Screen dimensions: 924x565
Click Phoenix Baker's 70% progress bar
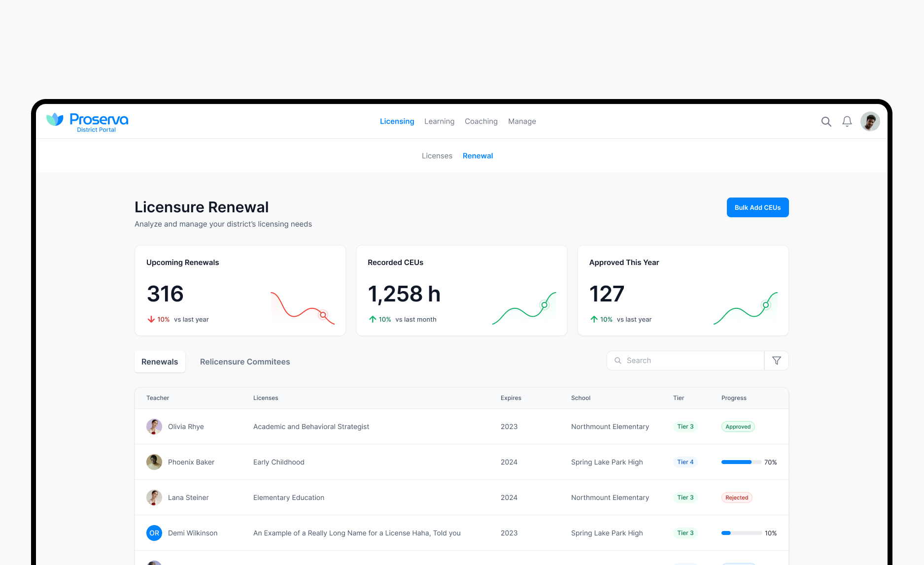pos(741,462)
